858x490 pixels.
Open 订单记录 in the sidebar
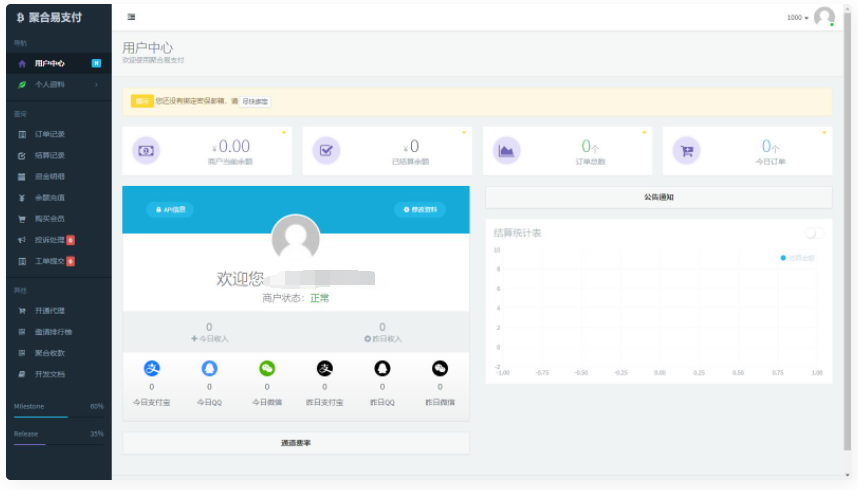coord(50,134)
